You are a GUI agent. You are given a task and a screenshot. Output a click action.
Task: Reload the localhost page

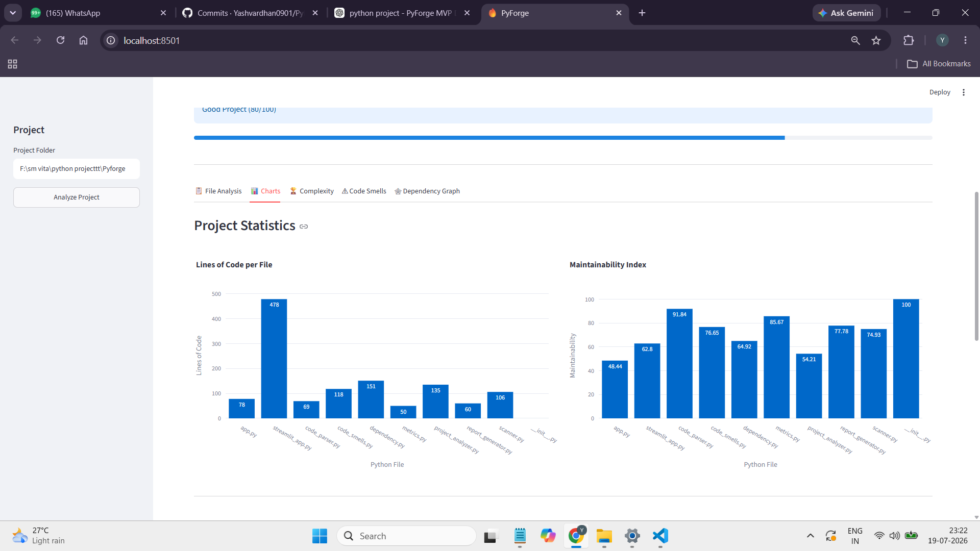tap(60, 40)
